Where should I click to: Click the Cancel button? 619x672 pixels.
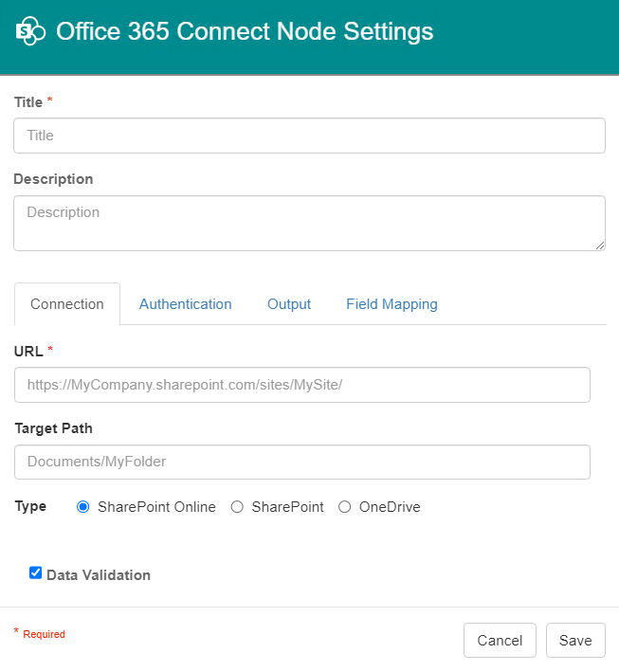pyautogui.click(x=500, y=641)
